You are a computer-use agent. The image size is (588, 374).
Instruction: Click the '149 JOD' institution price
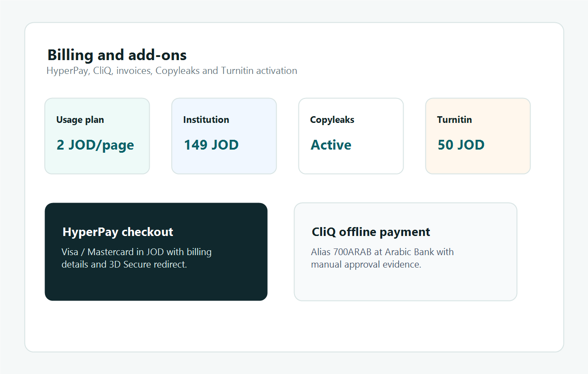click(x=211, y=145)
